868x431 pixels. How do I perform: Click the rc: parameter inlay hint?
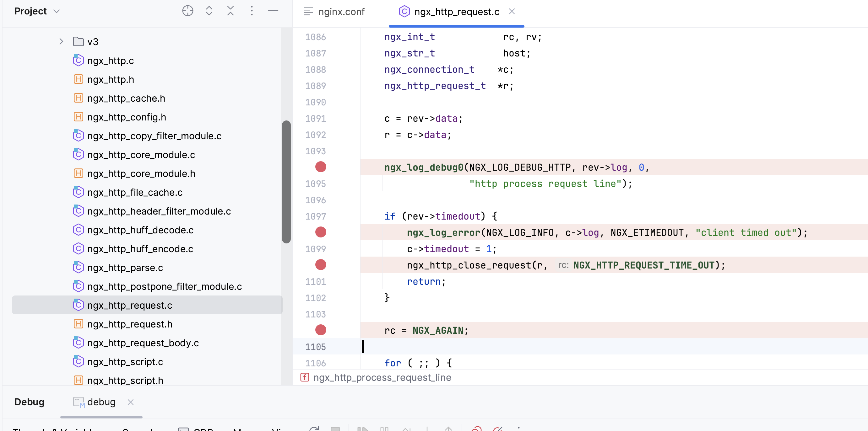tap(563, 265)
